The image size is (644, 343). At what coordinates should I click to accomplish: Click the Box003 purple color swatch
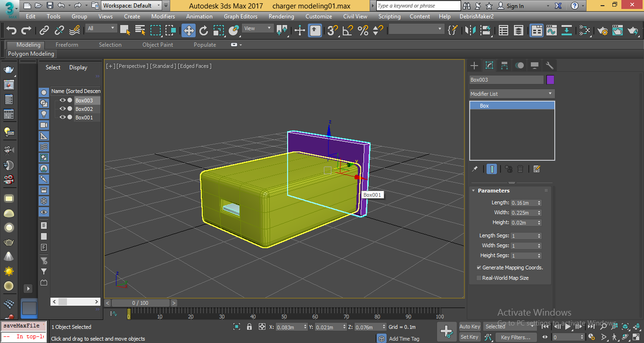550,80
